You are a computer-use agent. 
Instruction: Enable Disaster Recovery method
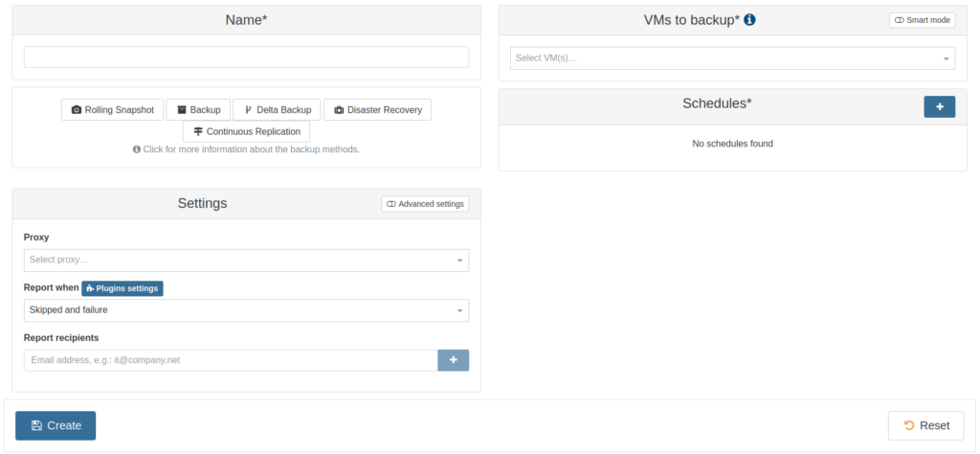(377, 110)
